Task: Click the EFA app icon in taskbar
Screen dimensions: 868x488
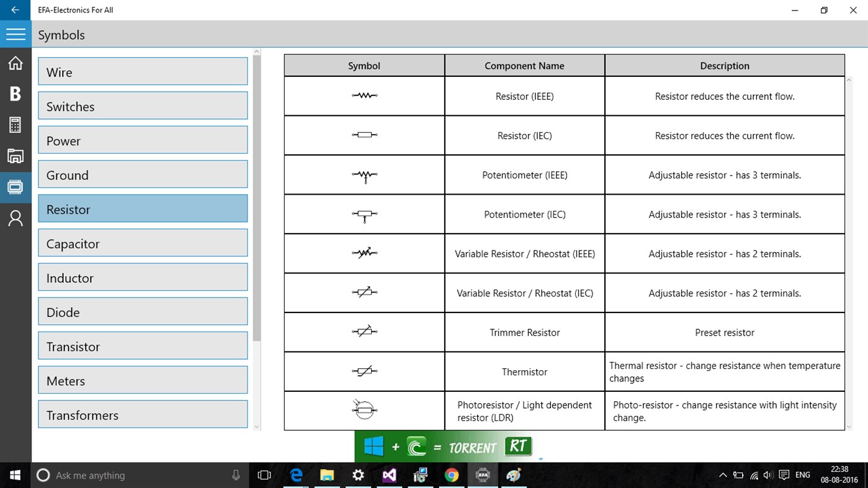Action: pos(482,475)
